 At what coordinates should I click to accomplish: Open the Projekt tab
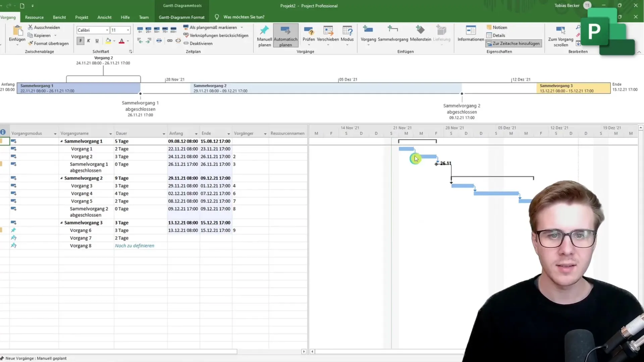[x=82, y=17]
